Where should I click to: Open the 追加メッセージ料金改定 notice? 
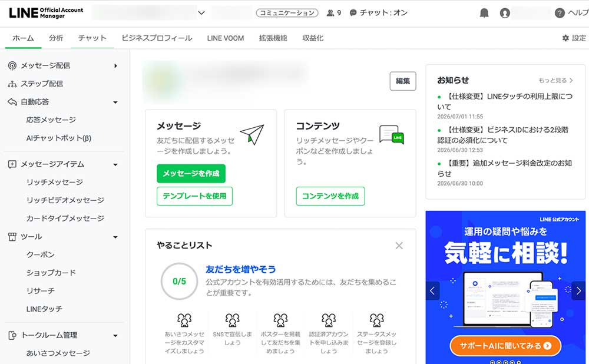pos(505,168)
